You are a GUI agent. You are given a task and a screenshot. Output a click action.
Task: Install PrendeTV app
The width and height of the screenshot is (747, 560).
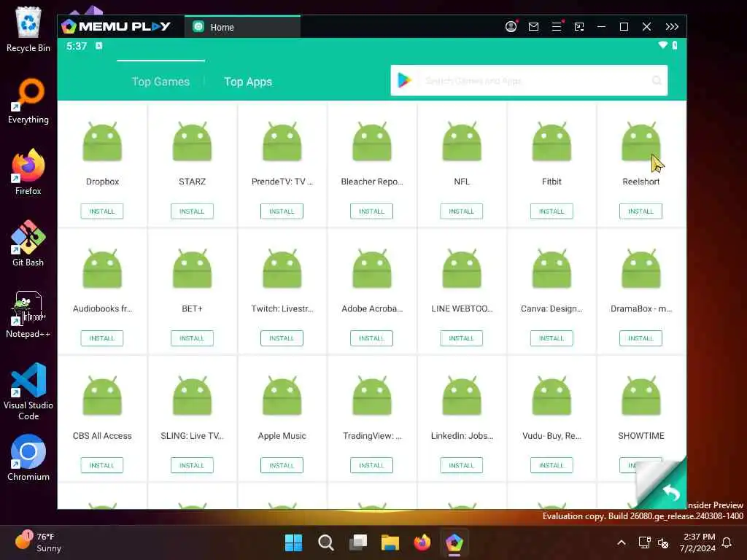[x=282, y=211]
